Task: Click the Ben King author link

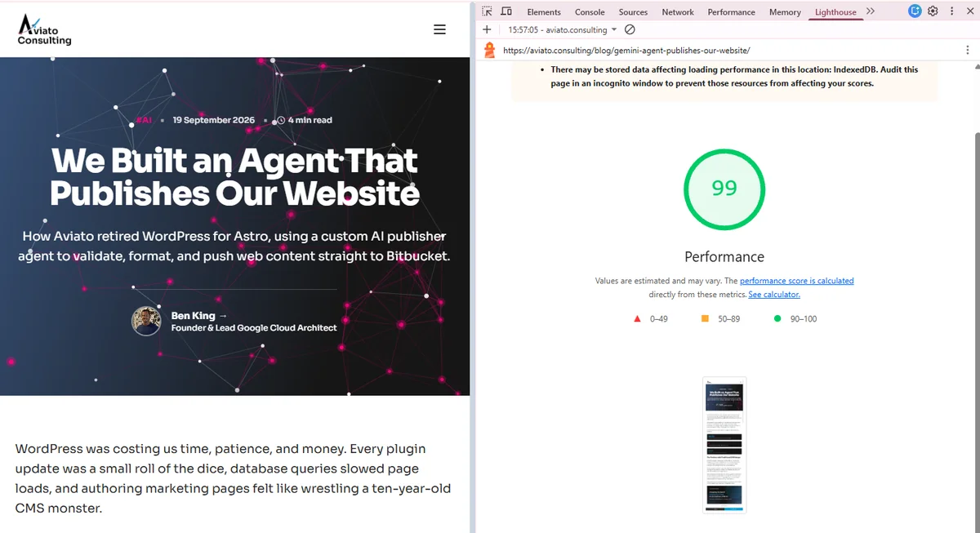Action: pyautogui.click(x=199, y=316)
